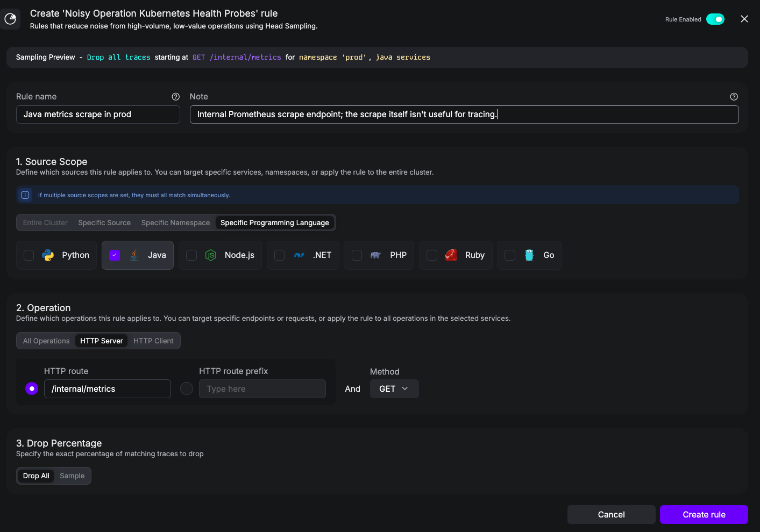Click the Note text input
The width and height of the screenshot is (760, 532).
point(464,114)
